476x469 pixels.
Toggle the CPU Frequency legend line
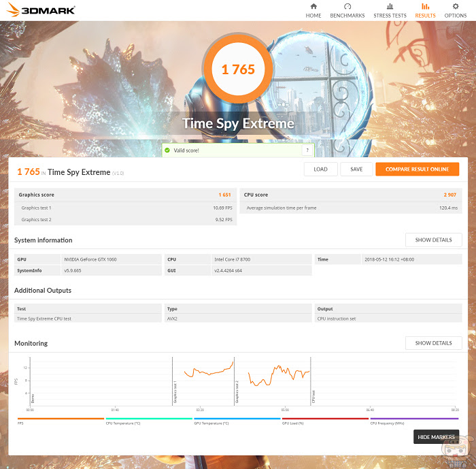pos(414,419)
